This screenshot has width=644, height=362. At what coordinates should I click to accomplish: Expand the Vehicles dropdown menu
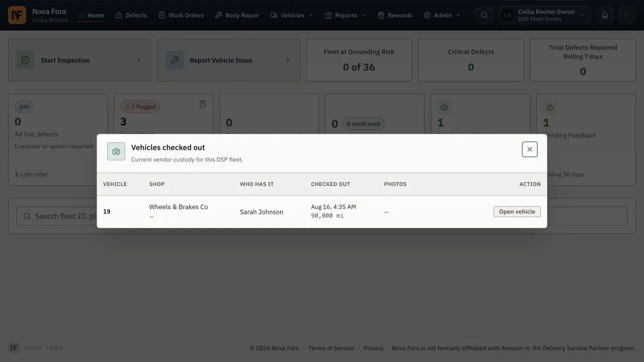pos(291,15)
